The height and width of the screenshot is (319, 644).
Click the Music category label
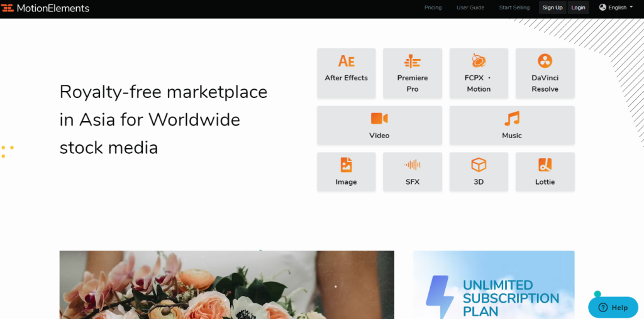(512, 135)
